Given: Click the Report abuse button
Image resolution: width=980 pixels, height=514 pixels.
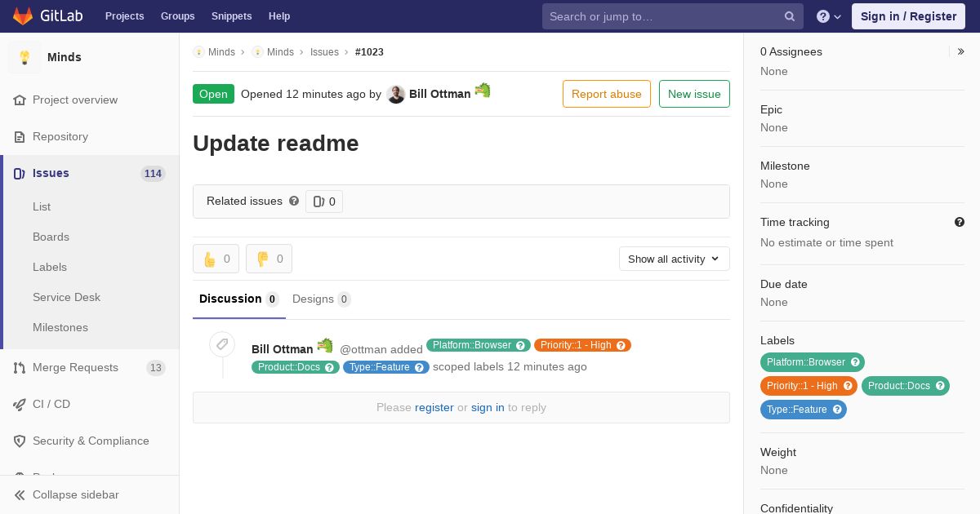Looking at the screenshot, I should coord(607,94).
